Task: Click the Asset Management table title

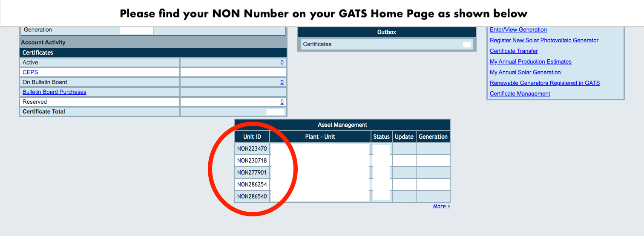Action: [342, 125]
